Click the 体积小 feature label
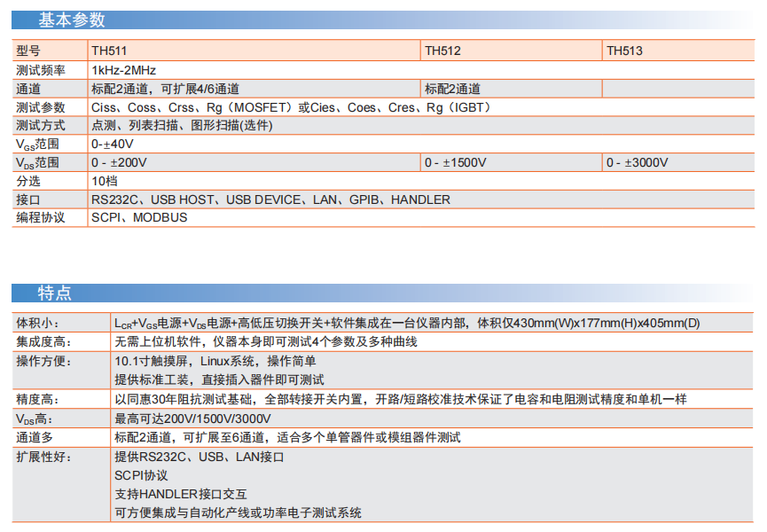The image size is (767, 532). point(37,323)
